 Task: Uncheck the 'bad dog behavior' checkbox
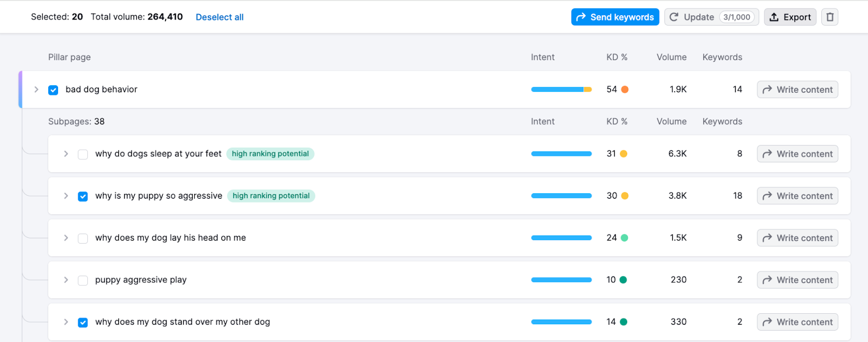click(53, 90)
